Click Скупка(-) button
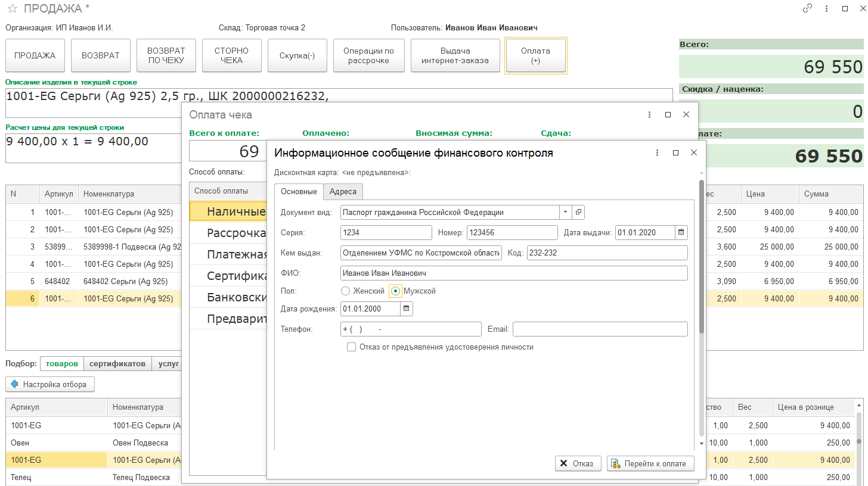Image resolution: width=868 pixels, height=486 pixels. [297, 56]
